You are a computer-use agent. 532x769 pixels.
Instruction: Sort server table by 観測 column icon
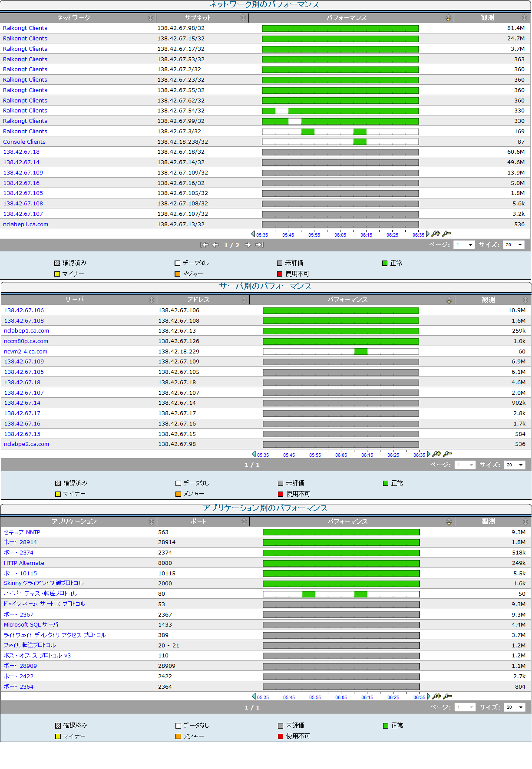(x=525, y=300)
